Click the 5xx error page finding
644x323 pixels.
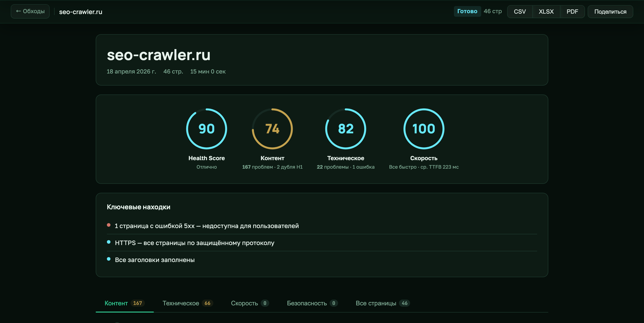tap(322, 226)
